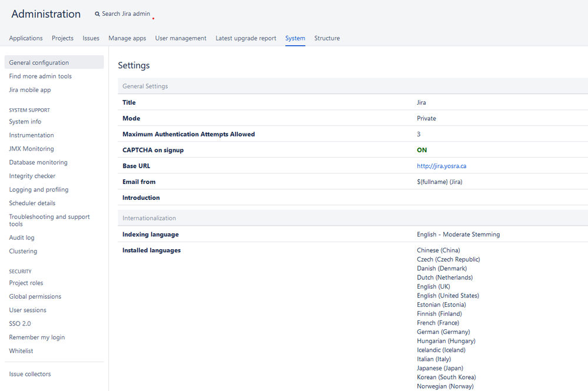The height and width of the screenshot is (391, 588).
Task: Go to the Manage apps tab
Action: (x=127, y=38)
